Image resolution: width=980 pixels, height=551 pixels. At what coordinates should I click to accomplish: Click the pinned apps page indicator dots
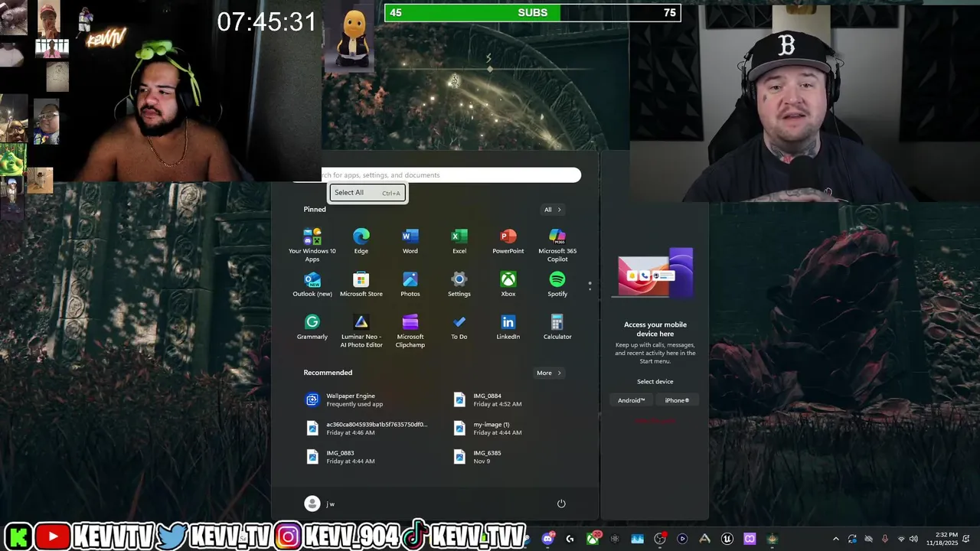(x=590, y=286)
